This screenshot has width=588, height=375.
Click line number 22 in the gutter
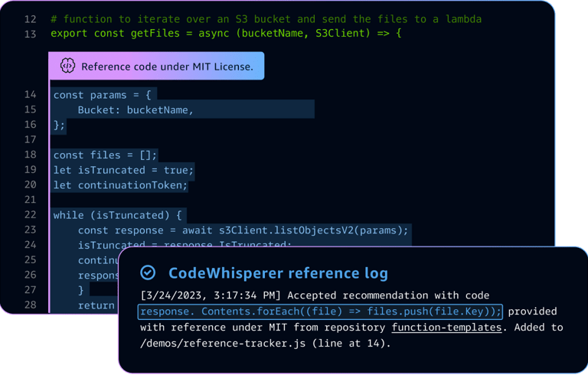[31, 214]
